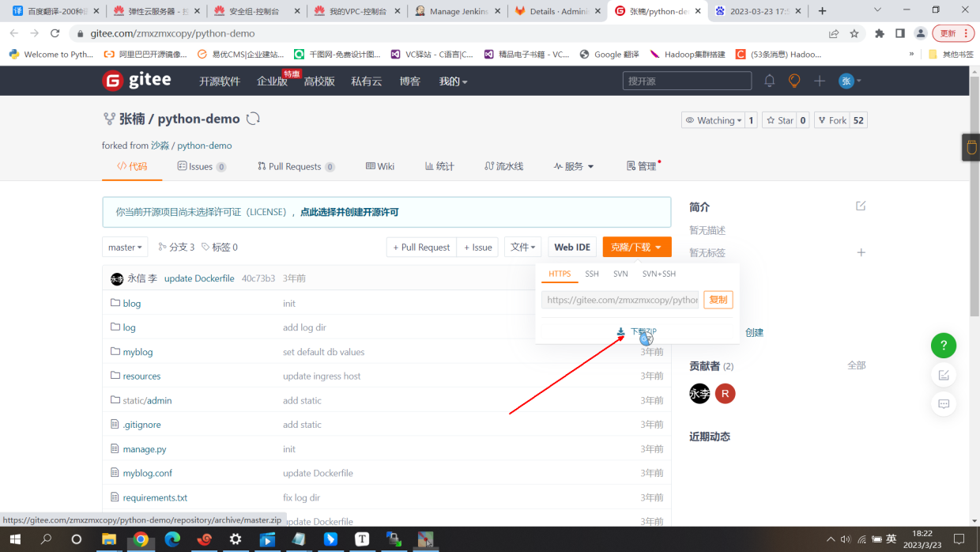Open Settings gear in the taskbar

click(x=236, y=539)
